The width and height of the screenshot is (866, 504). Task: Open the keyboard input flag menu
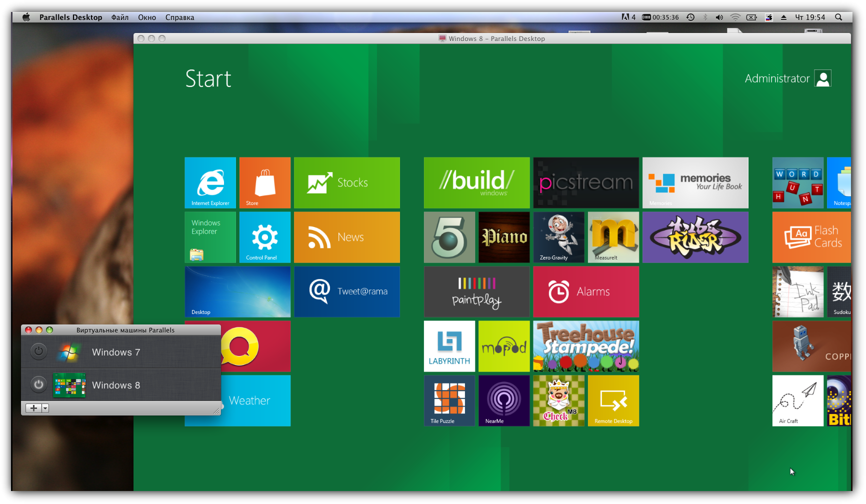click(769, 17)
